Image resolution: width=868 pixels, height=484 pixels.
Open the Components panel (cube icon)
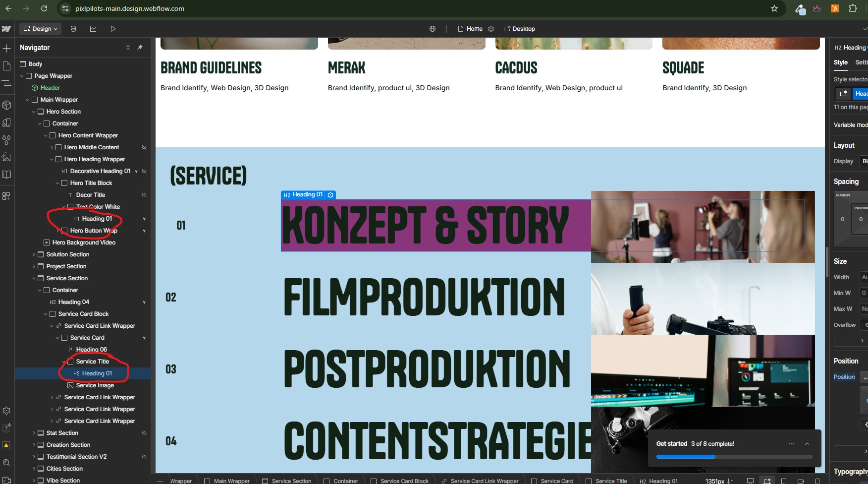pos(6,105)
